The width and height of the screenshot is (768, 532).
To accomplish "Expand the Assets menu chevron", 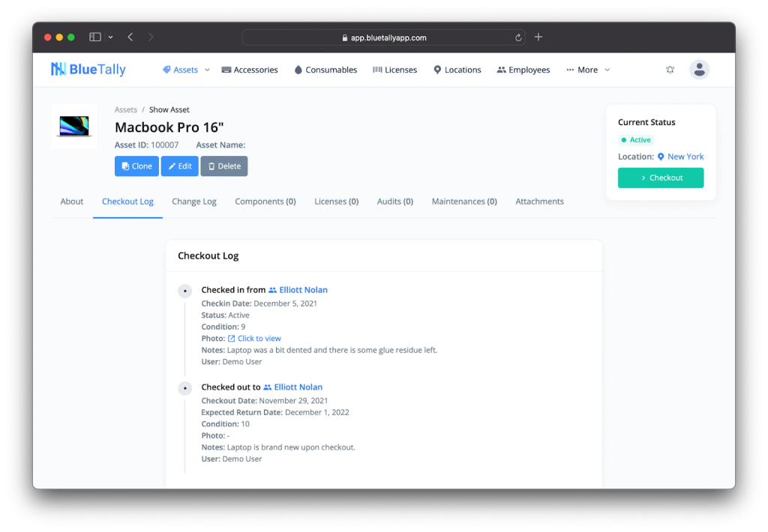I will pyautogui.click(x=207, y=70).
